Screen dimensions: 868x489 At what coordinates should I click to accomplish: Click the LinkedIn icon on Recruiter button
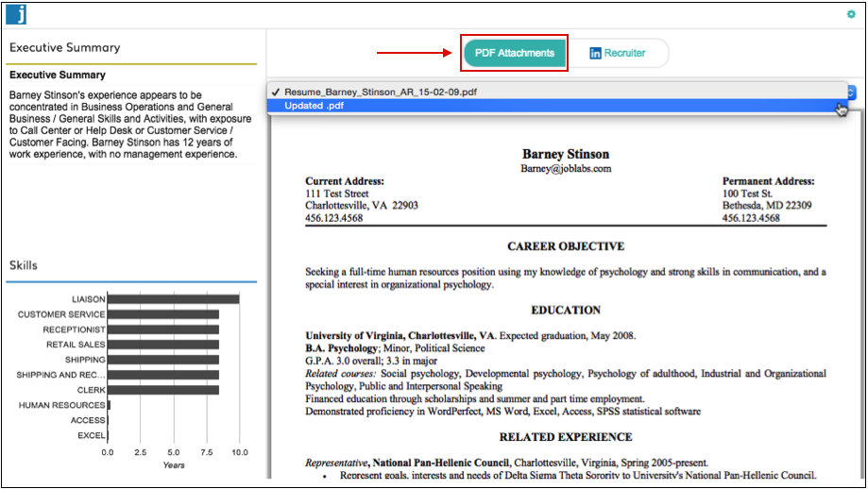point(595,53)
